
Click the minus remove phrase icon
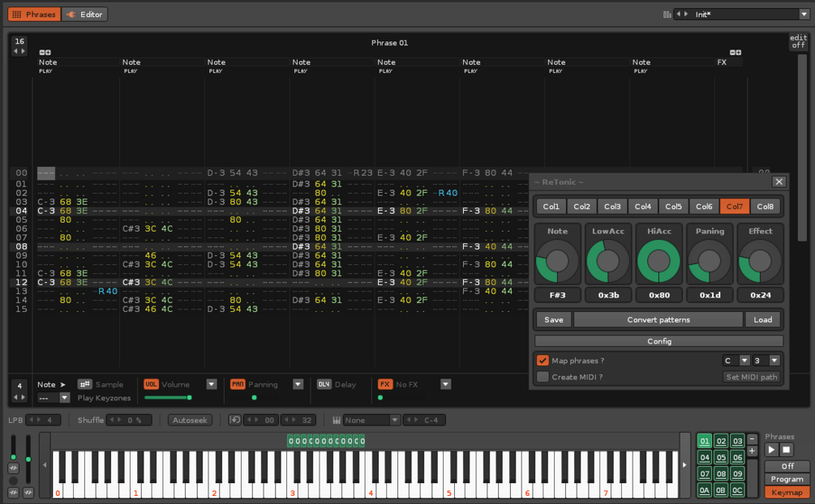click(752, 439)
